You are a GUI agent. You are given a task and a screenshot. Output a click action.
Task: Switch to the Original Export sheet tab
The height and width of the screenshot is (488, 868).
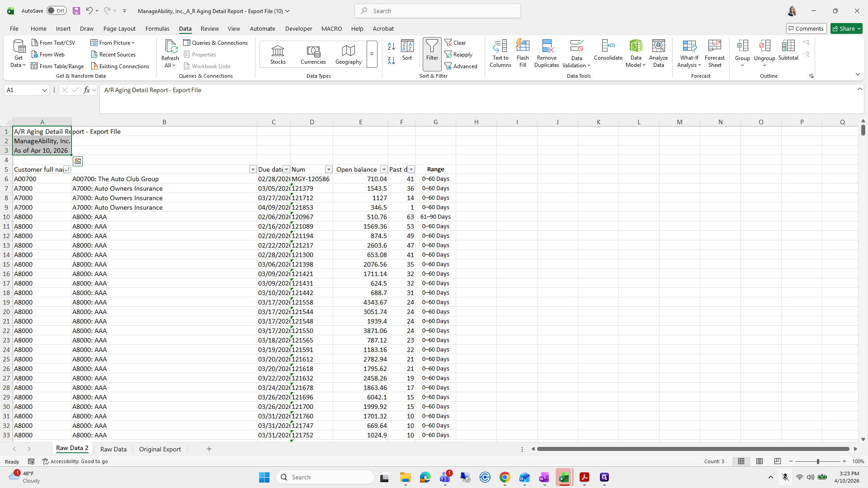(160, 449)
